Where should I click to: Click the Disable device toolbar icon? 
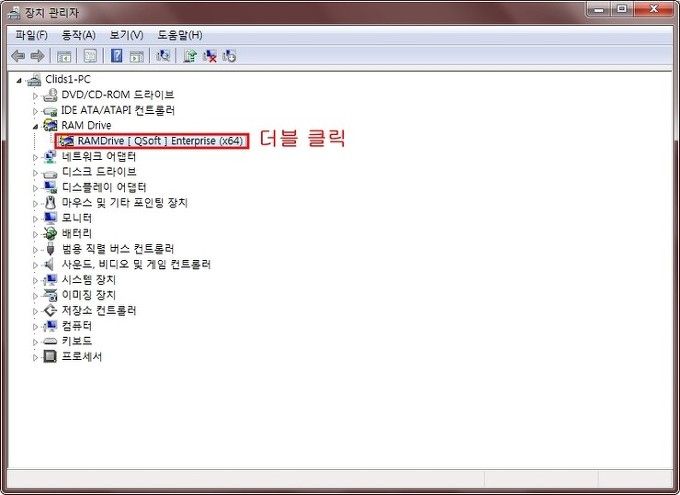pos(229,56)
